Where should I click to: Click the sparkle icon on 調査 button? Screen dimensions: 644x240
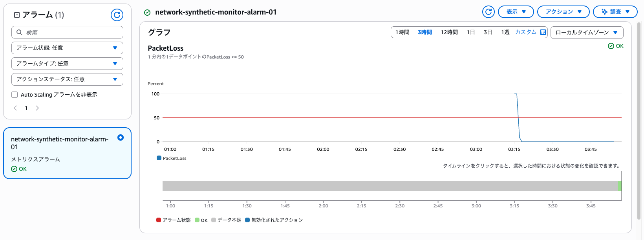click(x=604, y=12)
